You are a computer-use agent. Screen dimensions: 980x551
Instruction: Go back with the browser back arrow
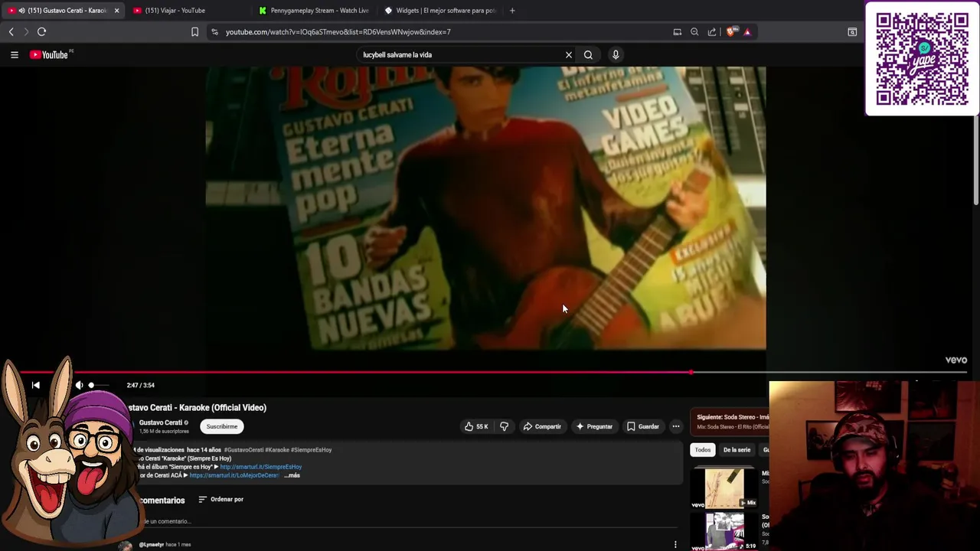coord(11,32)
